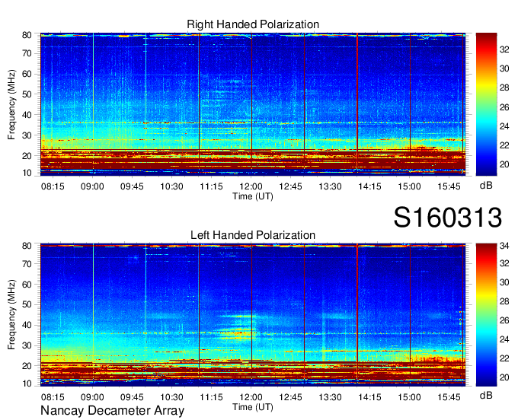Screen dimensions: 518x420
Task: Click the "12:45" tick under Right Handed plot
Action: point(290,186)
